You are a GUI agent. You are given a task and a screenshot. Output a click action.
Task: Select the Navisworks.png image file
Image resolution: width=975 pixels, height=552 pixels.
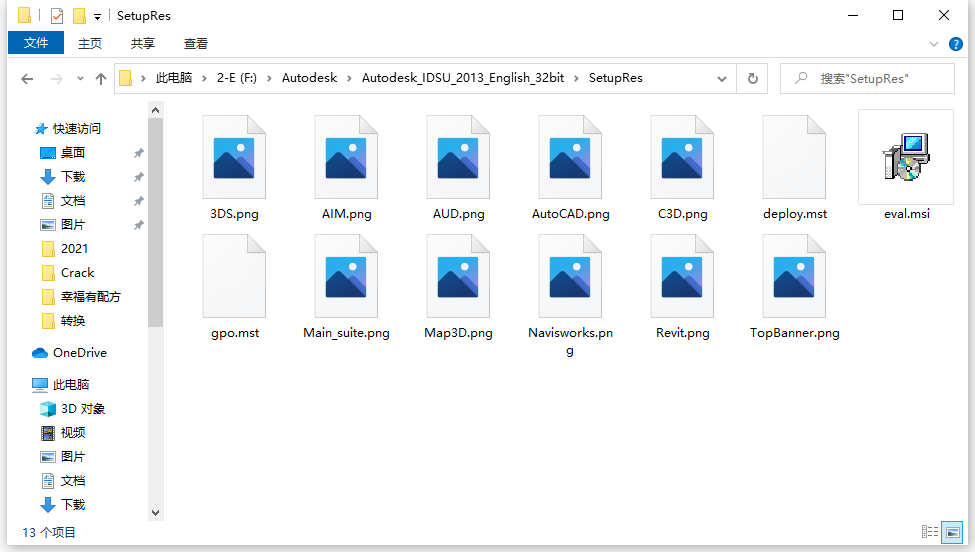570,276
